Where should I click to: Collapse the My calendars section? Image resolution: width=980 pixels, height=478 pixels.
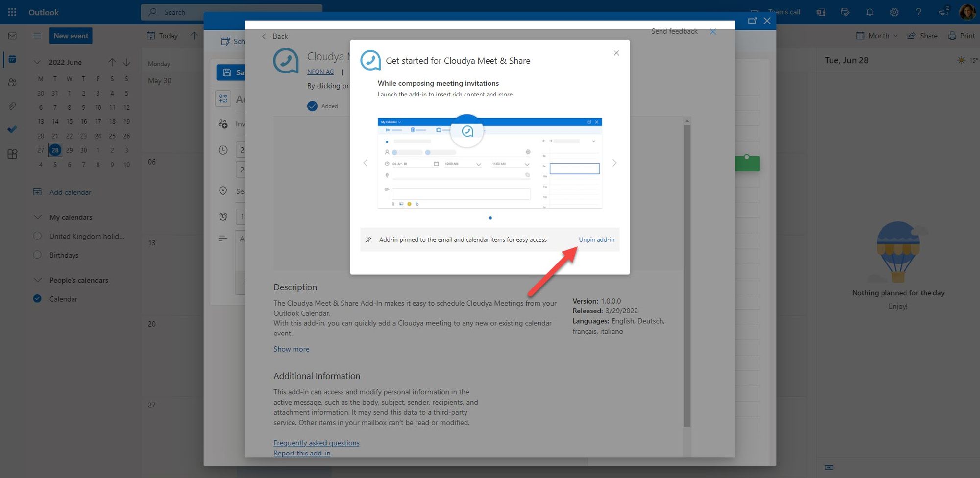tap(37, 217)
